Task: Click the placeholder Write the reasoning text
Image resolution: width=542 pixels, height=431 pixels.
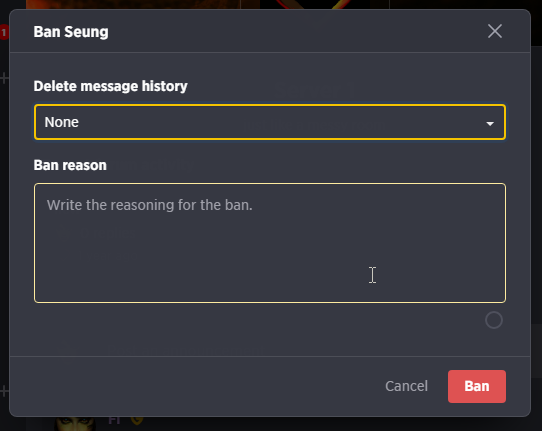Action: (x=150, y=205)
